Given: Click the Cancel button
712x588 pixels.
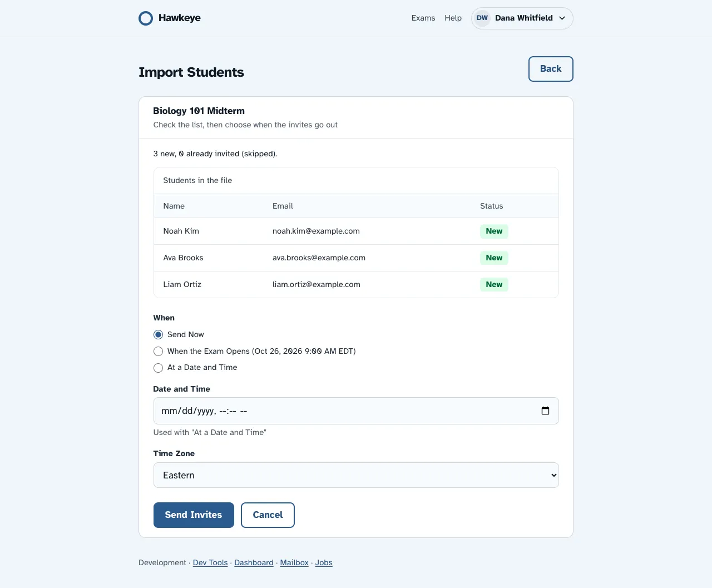Looking at the screenshot, I should [268, 515].
